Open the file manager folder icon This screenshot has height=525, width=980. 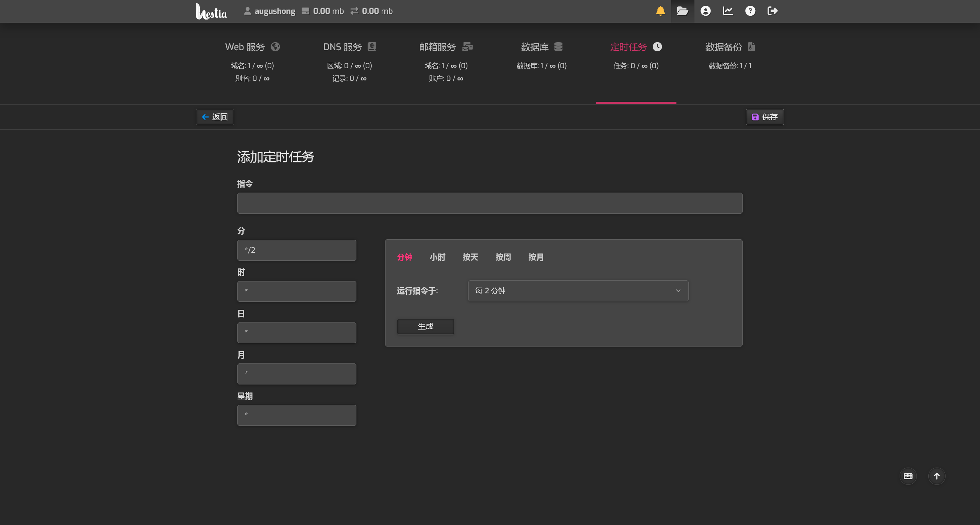point(683,11)
